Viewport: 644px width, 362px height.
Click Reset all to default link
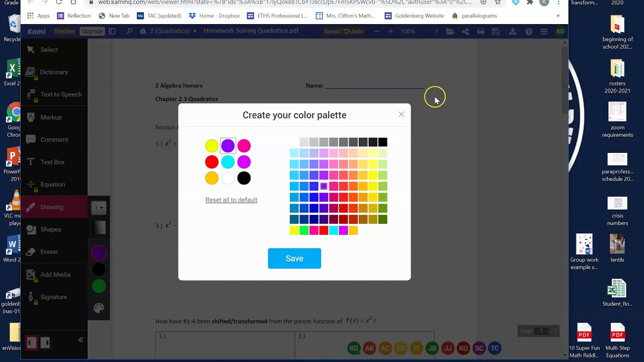pos(231,200)
